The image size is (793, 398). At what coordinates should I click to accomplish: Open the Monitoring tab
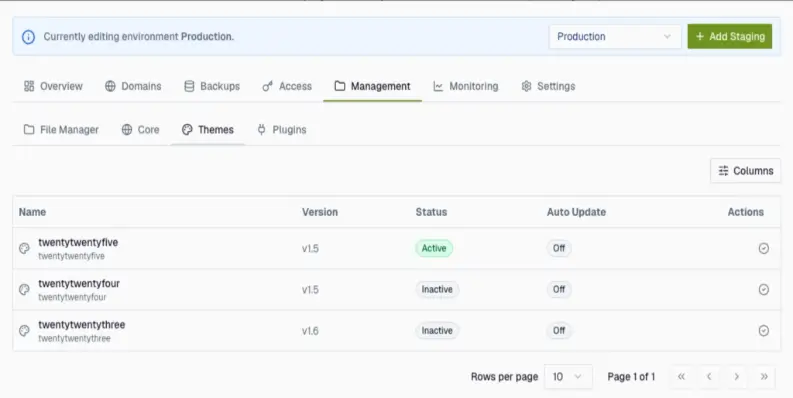tap(466, 86)
